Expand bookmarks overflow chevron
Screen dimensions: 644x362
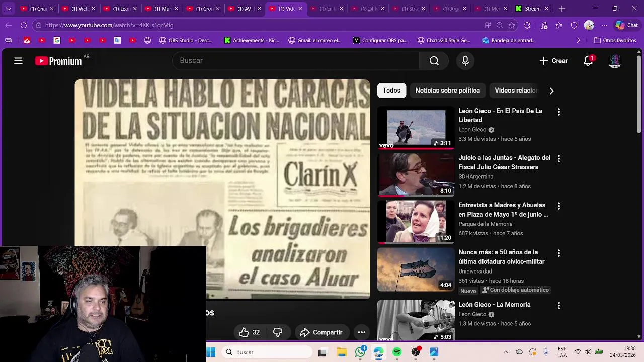click(578, 40)
